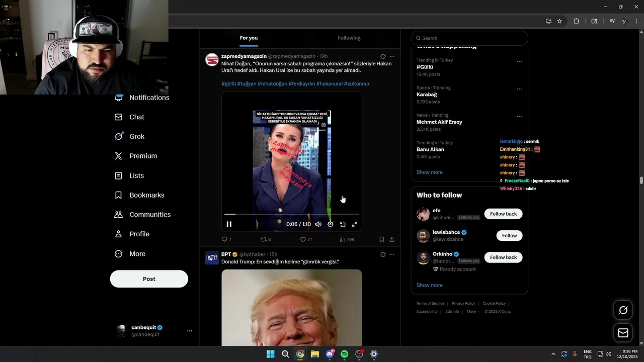Open more options on BPT post

(x=392, y=254)
